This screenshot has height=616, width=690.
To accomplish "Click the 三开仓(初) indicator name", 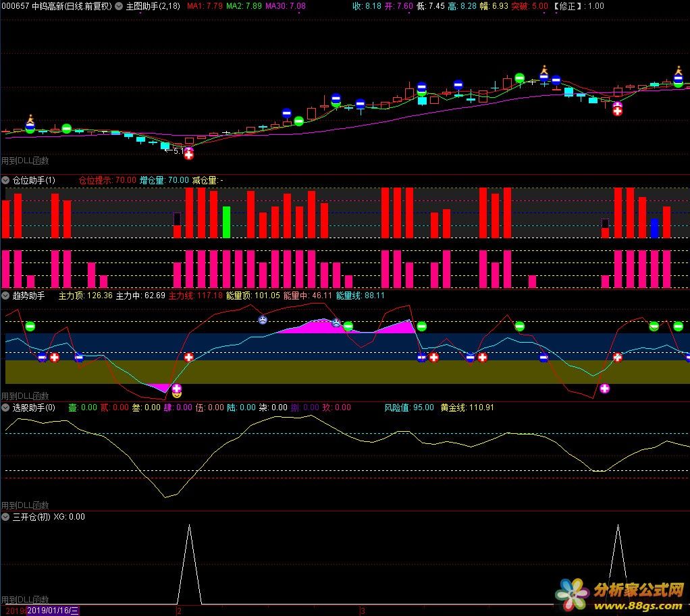I will tap(31, 517).
